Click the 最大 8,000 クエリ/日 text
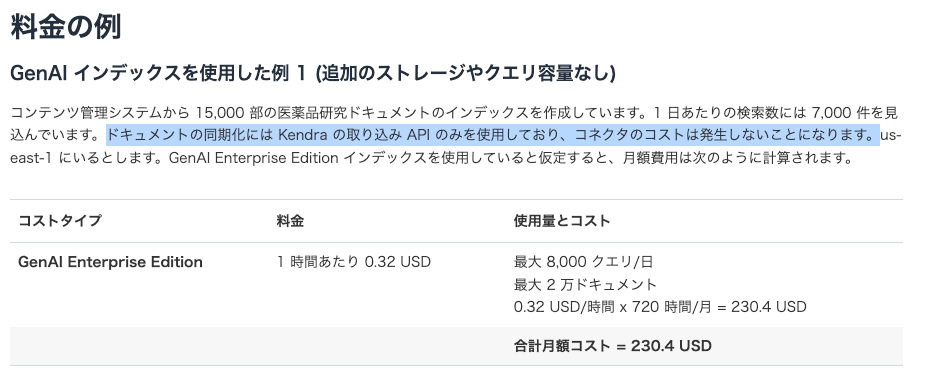 pyautogui.click(x=583, y=262)
